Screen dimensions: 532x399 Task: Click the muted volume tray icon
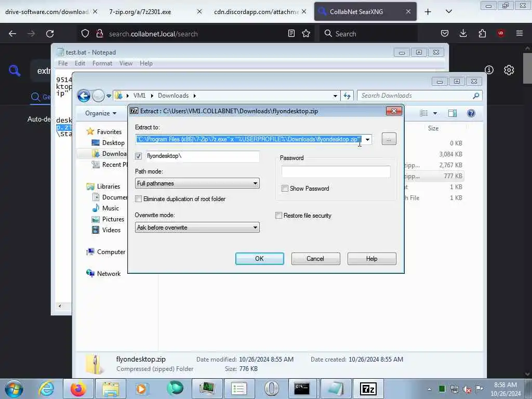click(467, 390)
